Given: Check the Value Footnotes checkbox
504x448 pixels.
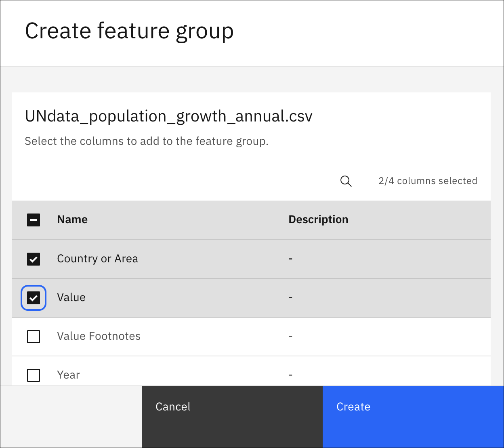Looking at the screenshot, I should coord(34,336).
